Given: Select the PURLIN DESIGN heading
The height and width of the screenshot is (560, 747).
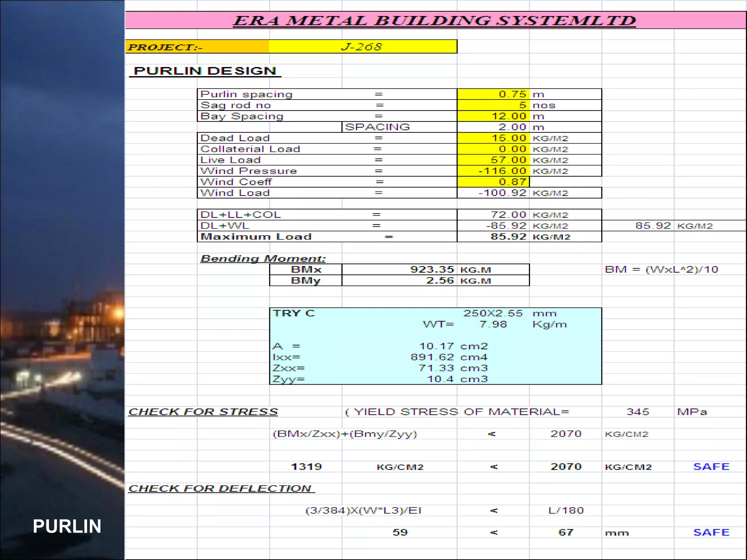Looking at the screenshot, I should pos(205,71).
